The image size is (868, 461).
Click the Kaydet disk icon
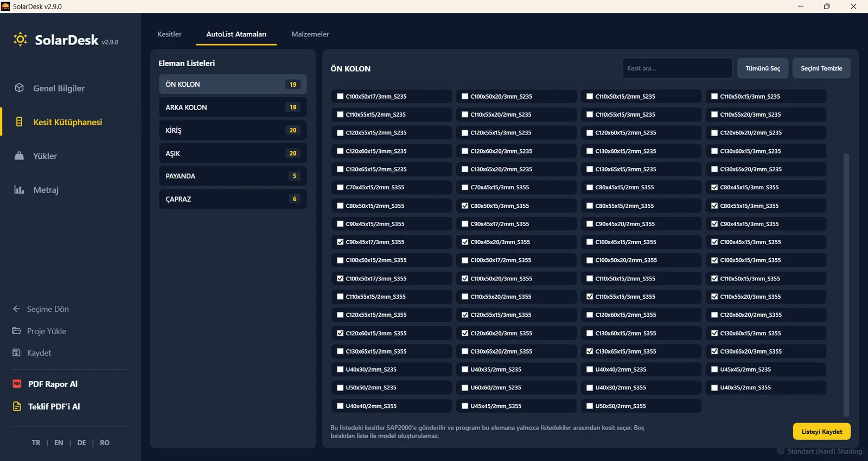pyautogui.click(x=16, y=353)
